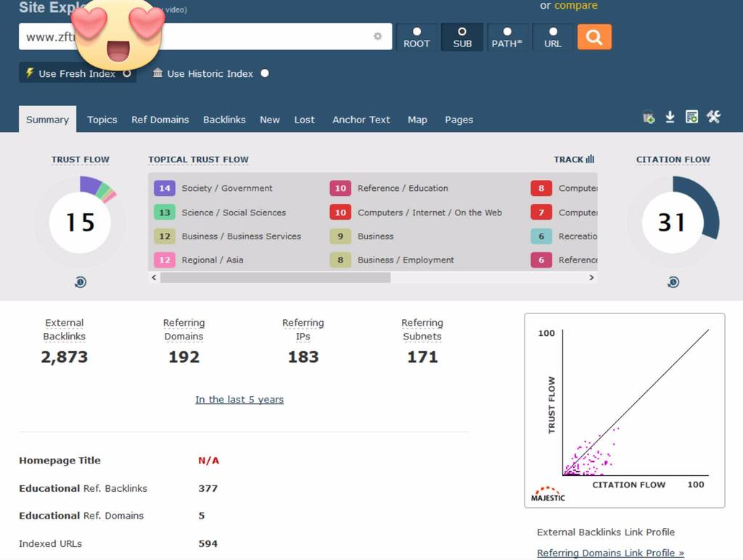The height and width of the screenshot is (560, 743).
Task: Click the topical trust flow horizontal scrollbar thumb
Action: pyautogui.click(x=275, y=278)
